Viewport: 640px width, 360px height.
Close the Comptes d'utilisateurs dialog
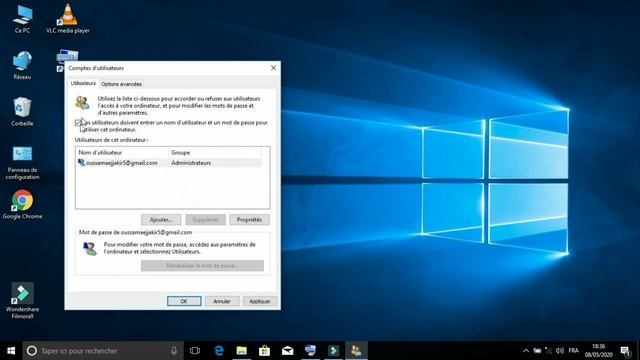point(273,68)
